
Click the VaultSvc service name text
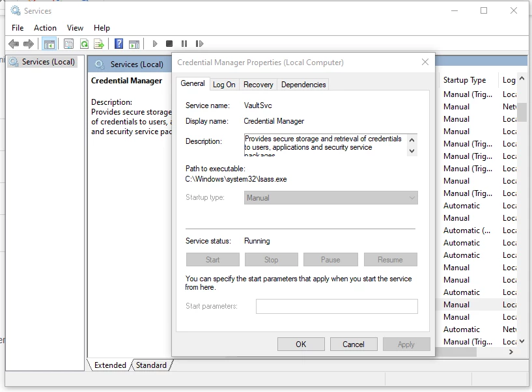pos(258,105)
